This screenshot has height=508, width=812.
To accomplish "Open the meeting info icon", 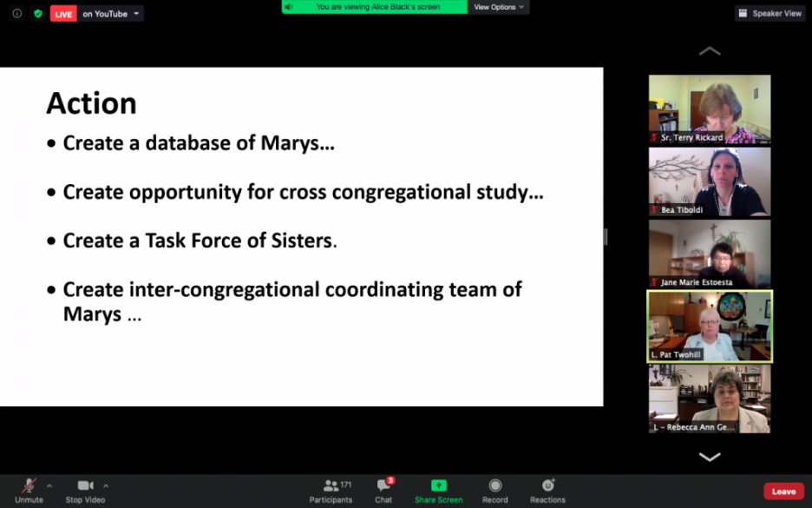I will [16, 13].
